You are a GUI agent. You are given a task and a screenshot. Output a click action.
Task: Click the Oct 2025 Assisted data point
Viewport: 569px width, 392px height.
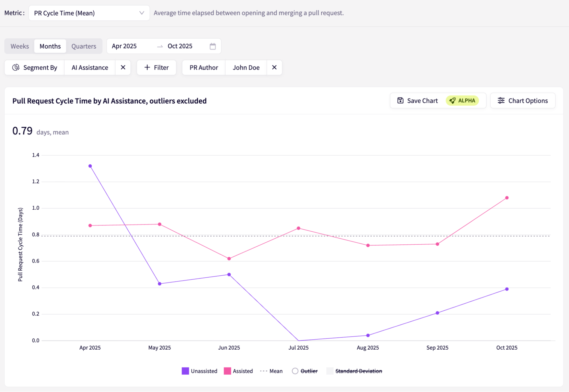[507, 198]
